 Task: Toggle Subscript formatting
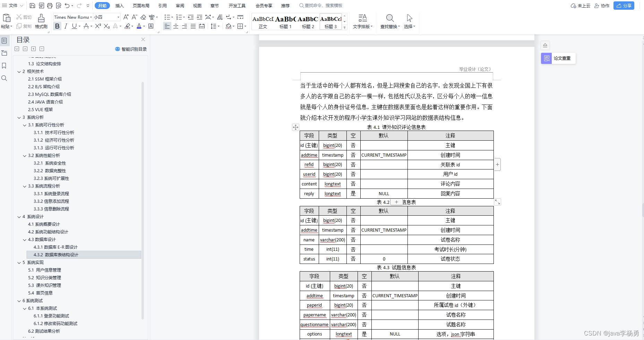coord(107,26)
